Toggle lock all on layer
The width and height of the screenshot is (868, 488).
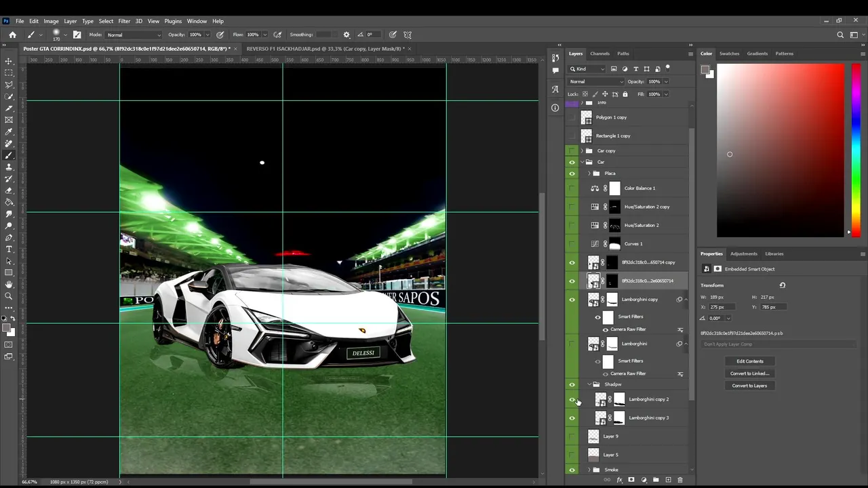point(625,94)
